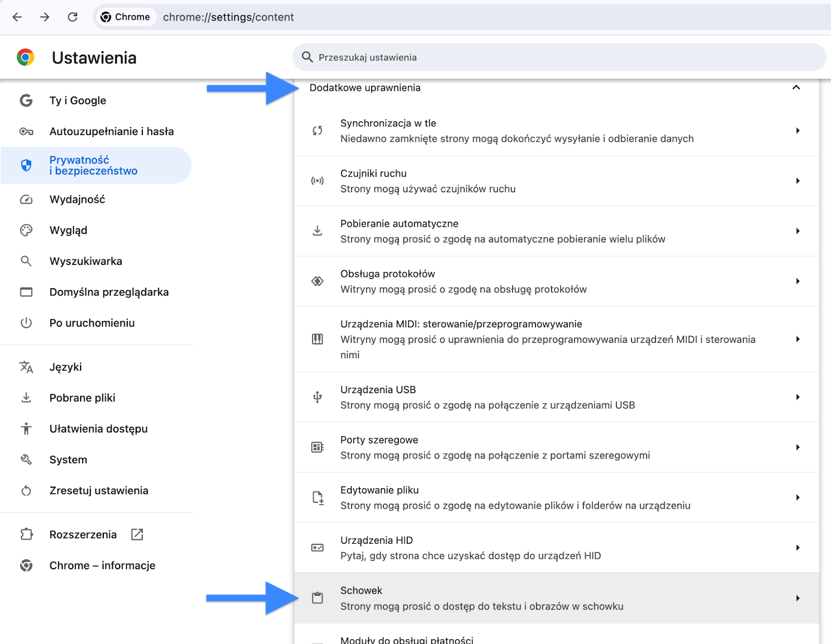Select Prywatność i bezpieczeństwo menu item
Image resolution: width=831 pixels, height=644 pixels.
click(97, 165)
